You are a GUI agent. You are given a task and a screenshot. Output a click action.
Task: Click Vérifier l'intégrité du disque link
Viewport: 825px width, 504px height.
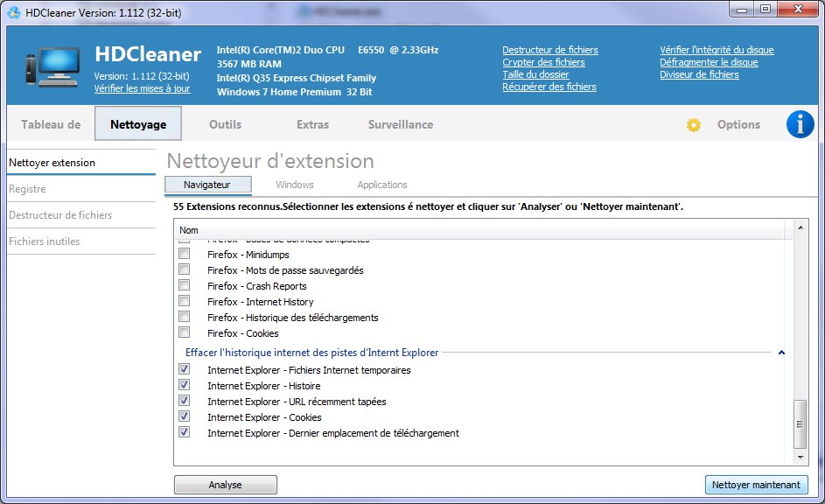[x=717, y=50]
